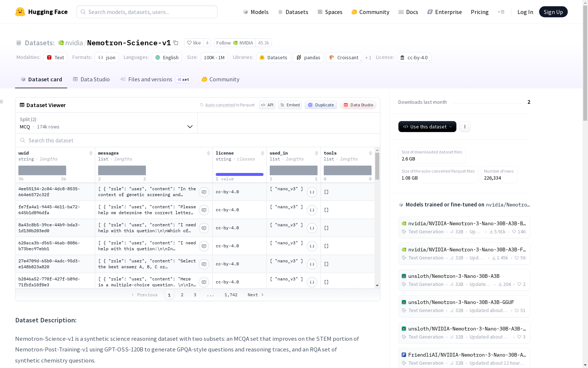Click the pandas library tag
This screenshot has width=588, height=368.
point(308,57)
